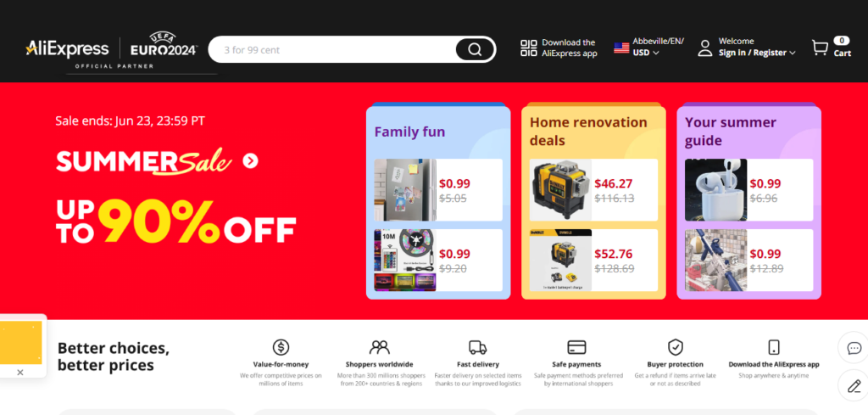868x415 pixels.
Task: Click the edit feedback pencil icon
Action: pos(854,386)
